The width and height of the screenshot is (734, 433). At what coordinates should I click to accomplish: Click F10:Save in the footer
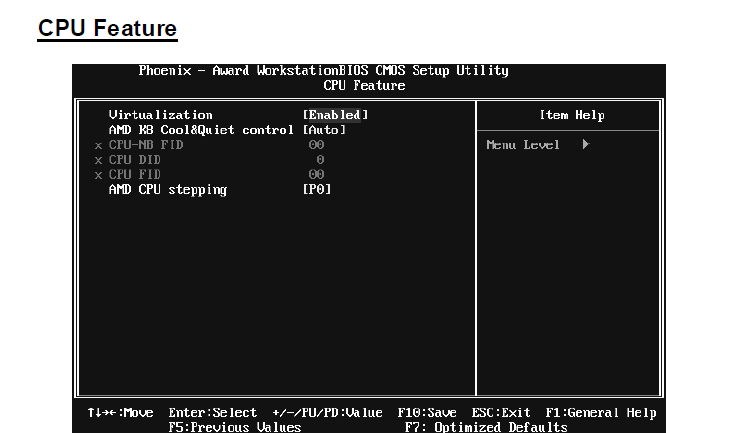tap(427, 412)
